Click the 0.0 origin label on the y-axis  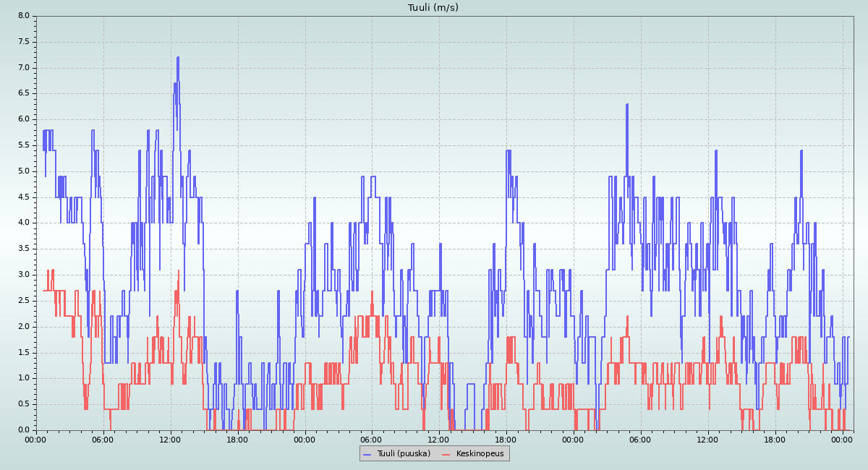tap(24, 430)
